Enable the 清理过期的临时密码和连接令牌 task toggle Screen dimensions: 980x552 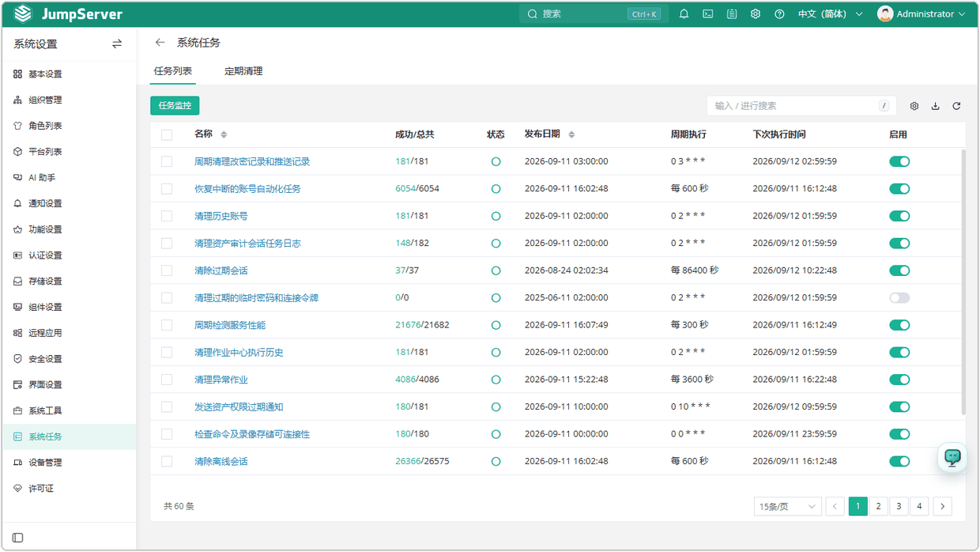pyautogui.click(x=899, y=298)
